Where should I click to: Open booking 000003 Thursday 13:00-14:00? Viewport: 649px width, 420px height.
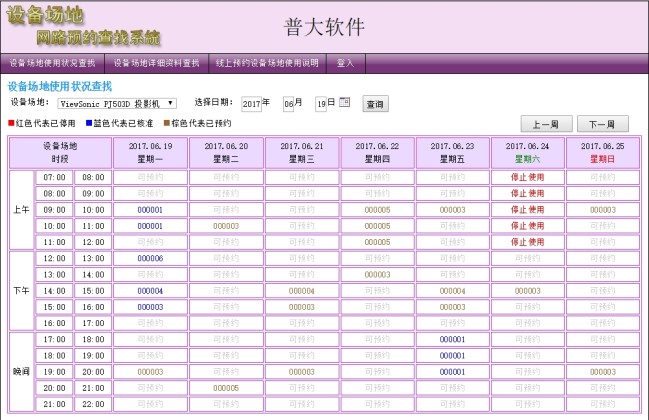click(x=377, y=274)
